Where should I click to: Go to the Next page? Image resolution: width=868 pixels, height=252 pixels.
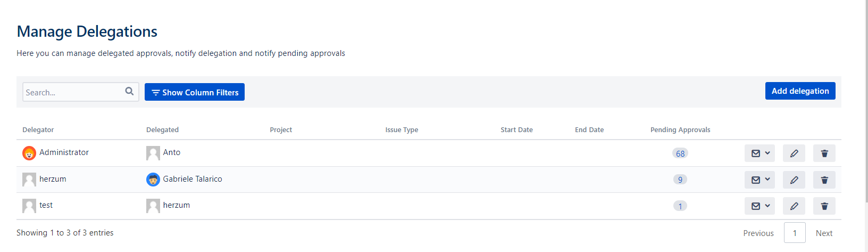click(824, 233)
